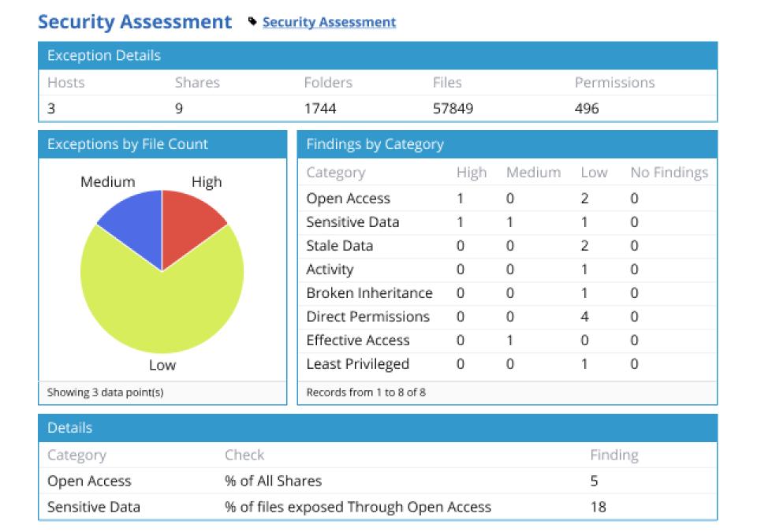Select the Exception Details panel header
757x532 pixels.
coord(103,55)
